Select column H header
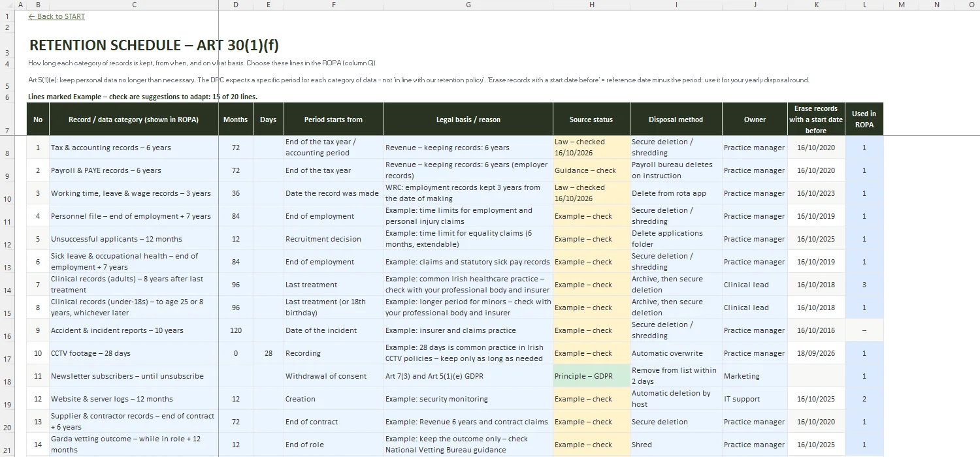 pyautogui.click(x=591, y=5)
